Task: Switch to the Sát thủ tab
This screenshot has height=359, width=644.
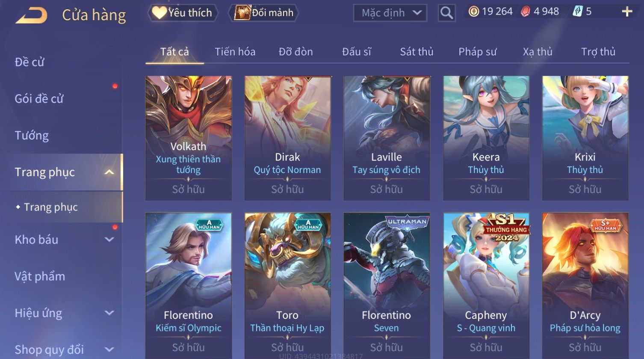Action: 417,52
